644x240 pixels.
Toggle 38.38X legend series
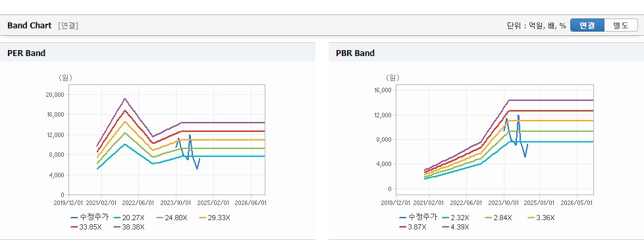pos(129,226)
